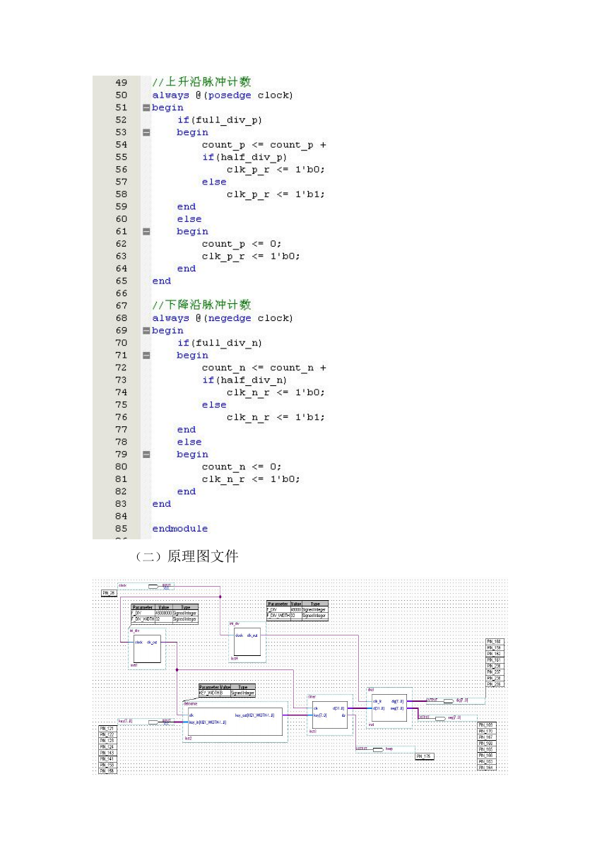Click 'if(half_div_p)' statement
This screenshot has height=868, width=614.
(244, 157)
